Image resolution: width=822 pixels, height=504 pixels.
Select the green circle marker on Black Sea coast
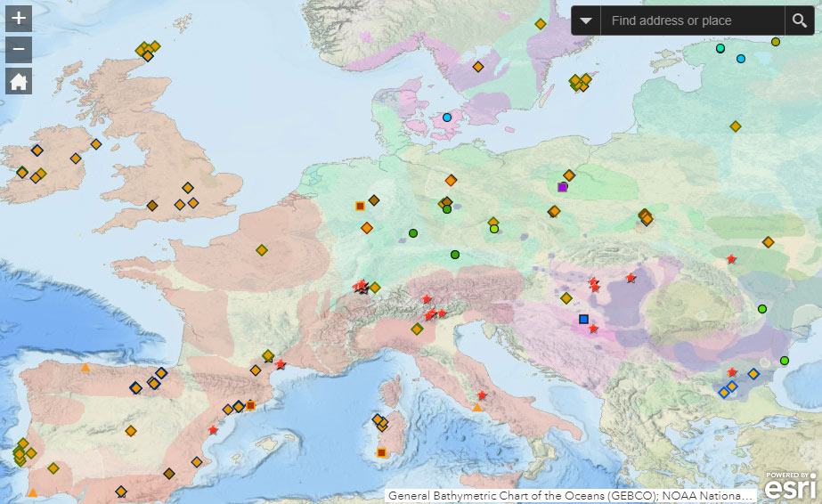coord(785,361)
